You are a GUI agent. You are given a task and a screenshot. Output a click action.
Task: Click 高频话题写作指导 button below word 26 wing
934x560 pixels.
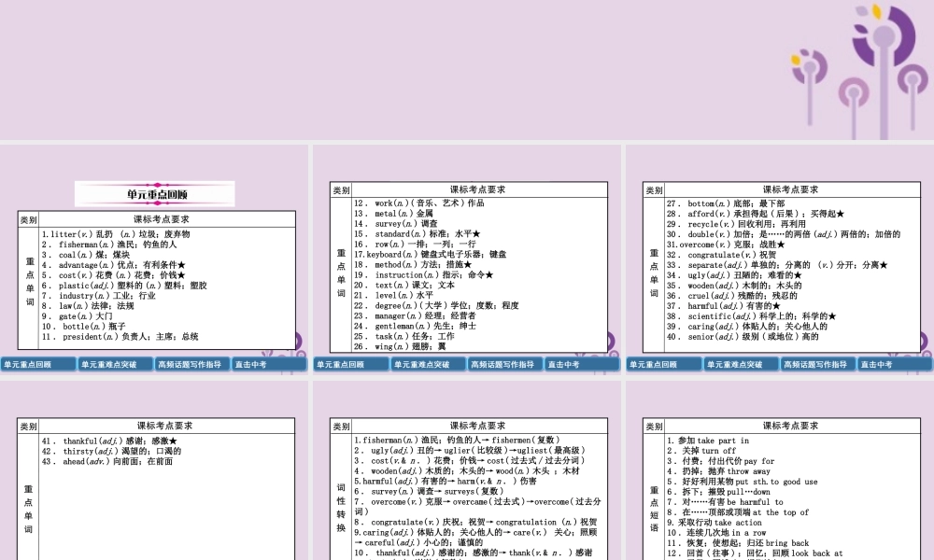click(x=505, y=364)
